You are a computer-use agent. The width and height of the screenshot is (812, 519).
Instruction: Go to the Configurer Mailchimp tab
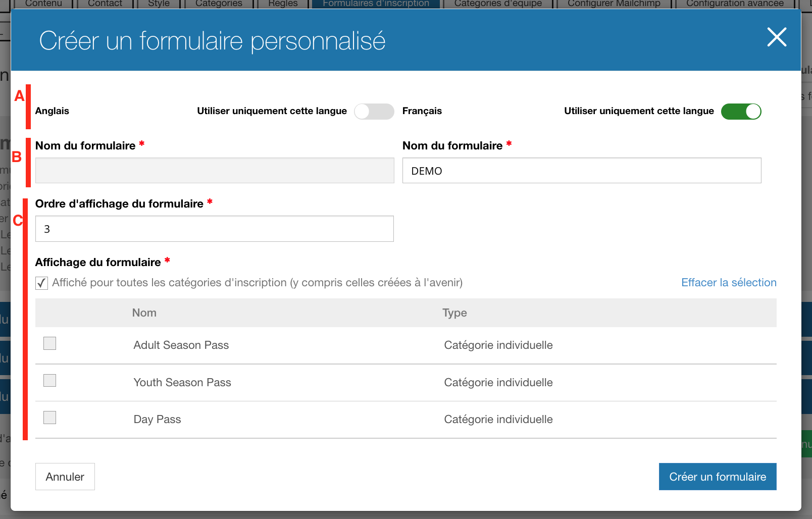(x=614, y=4)
